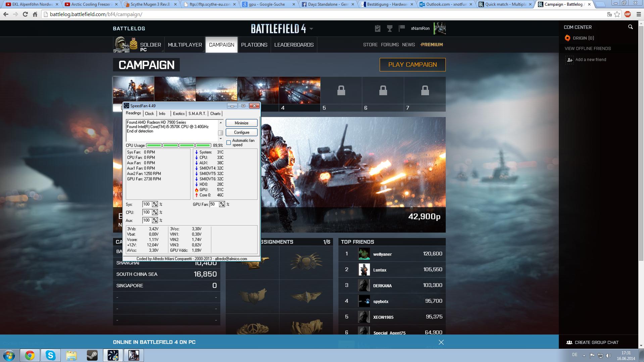644x362 pixels.
Task: Open the Battlelog Store link
Action: [x=370, y=45]
